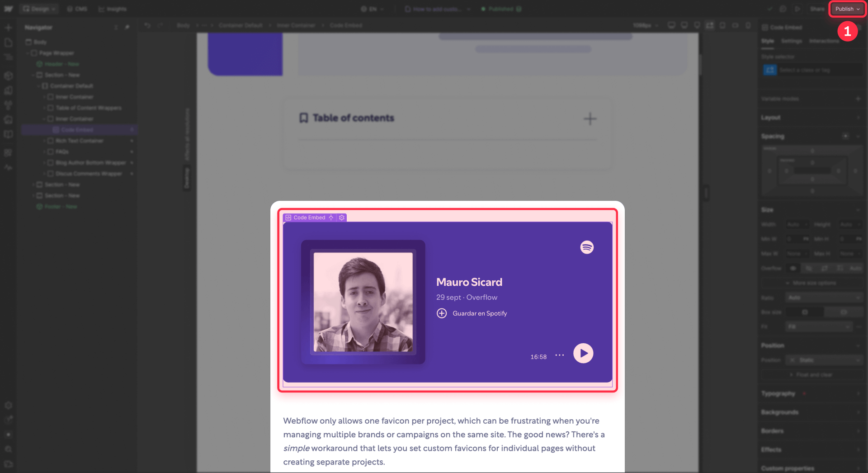The width and height of the screenshot is (868, 473).
Task: Click the Share button
Action: pyautogui.click(x=817, y=9)
